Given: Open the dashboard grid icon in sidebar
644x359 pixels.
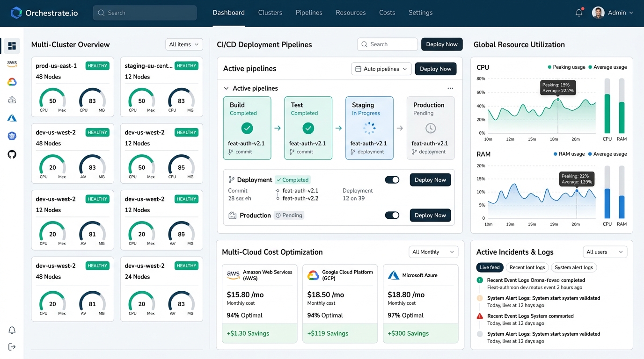Looking at the screenshot, I should pyautogui.click(x=12, y=46).
